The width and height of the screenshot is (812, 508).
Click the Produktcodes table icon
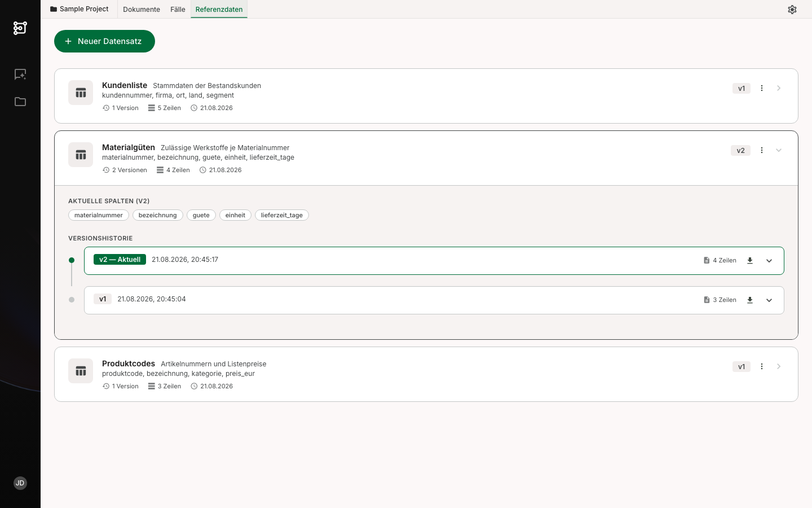tap(81, 371)
